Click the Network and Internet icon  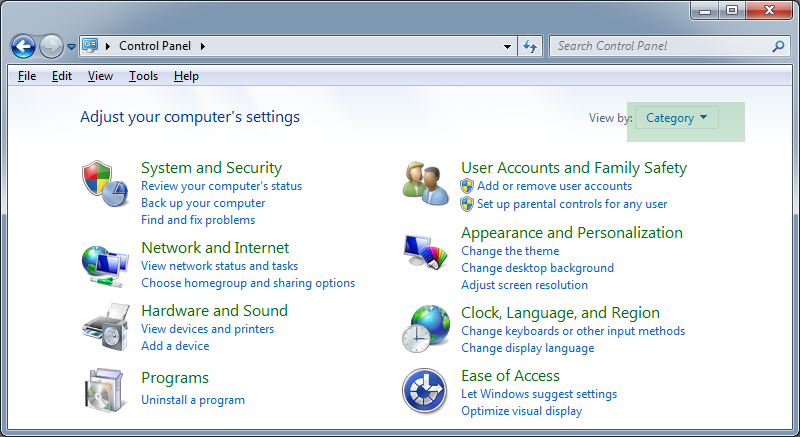coord(105,264)
